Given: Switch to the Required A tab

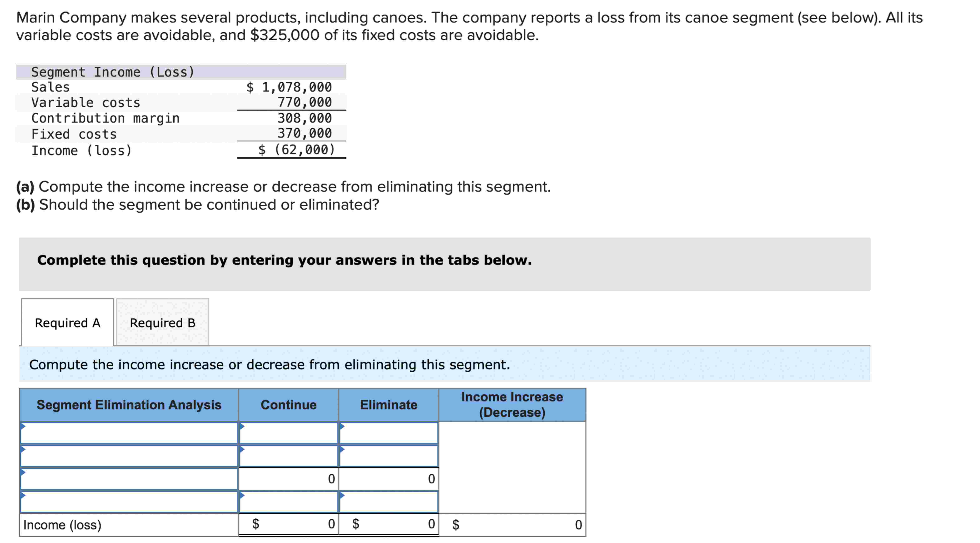Looking at the screenshot, I should click(x=67, y=323).
